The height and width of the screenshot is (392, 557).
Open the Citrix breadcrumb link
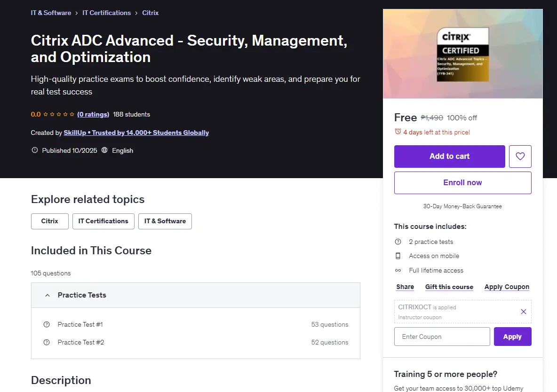[x=150, y=13]
